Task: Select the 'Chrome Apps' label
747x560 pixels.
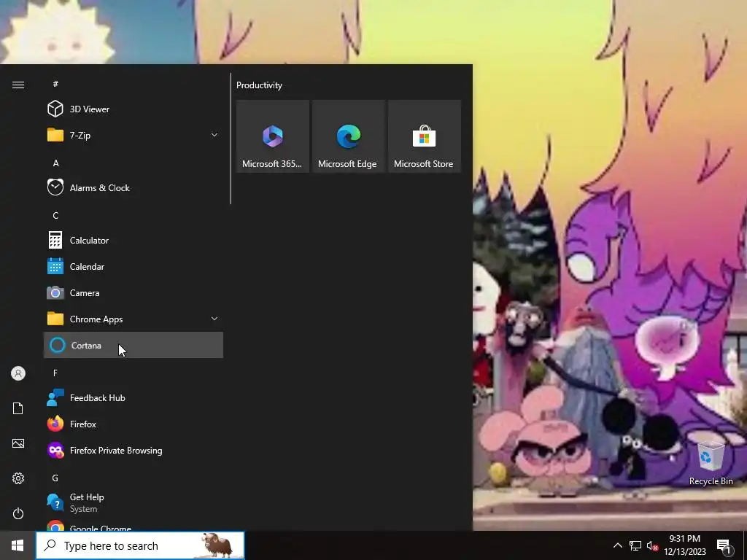Action: click(96, 319)
